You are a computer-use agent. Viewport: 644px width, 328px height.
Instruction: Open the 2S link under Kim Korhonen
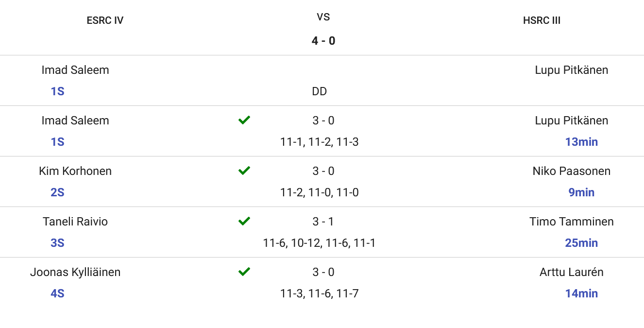click(57, 192)
